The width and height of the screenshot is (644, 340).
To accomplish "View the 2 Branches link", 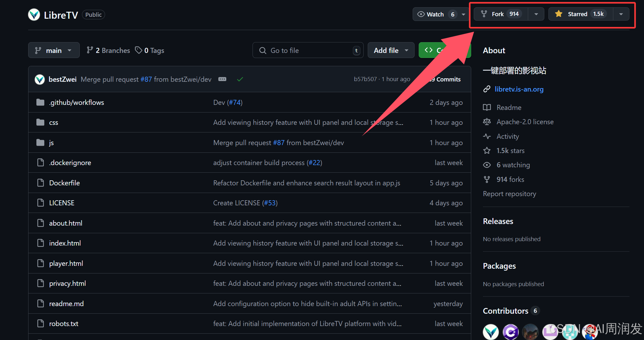I will 108,50.
